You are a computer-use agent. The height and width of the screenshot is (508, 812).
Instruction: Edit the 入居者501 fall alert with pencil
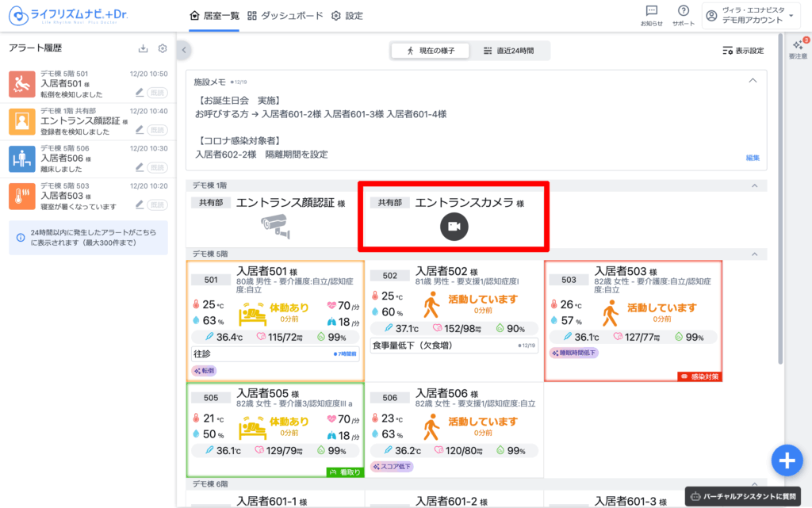point(140,92)
